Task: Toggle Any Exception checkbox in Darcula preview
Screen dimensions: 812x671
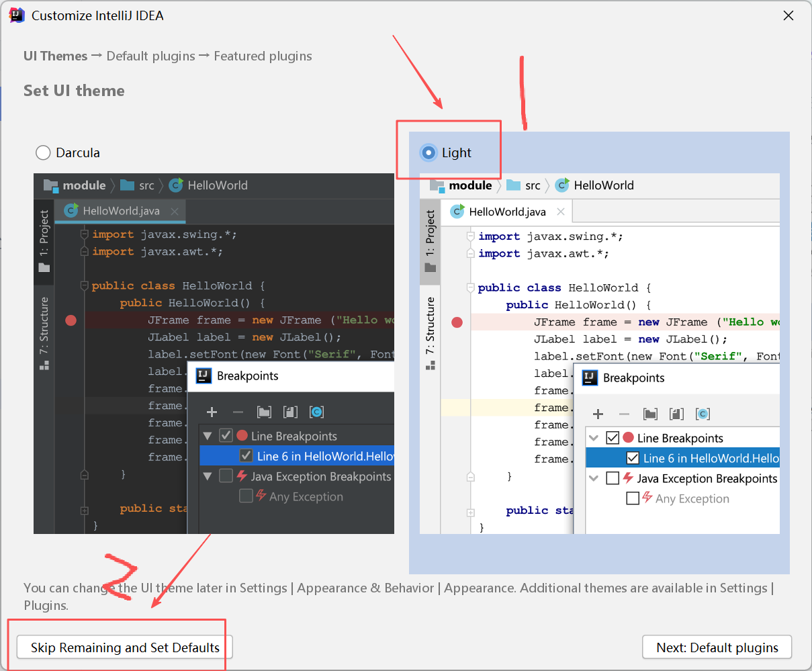Action: pyautogui.click(x=246, y=496)
